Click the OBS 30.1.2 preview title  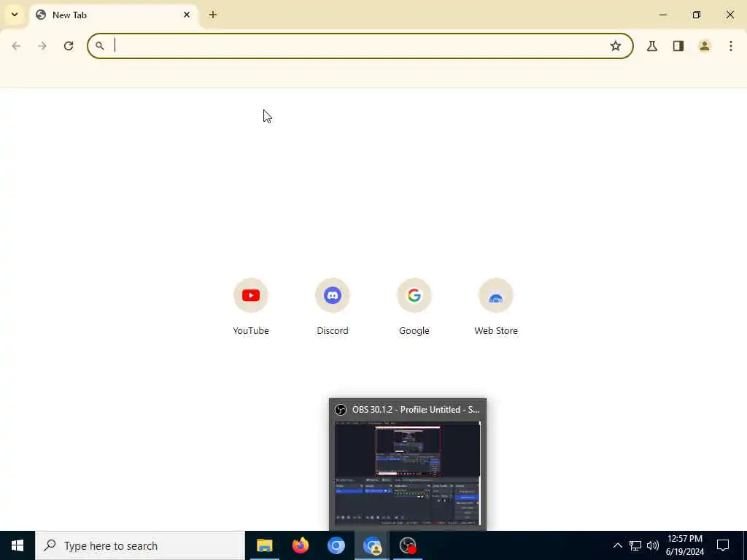415,410
